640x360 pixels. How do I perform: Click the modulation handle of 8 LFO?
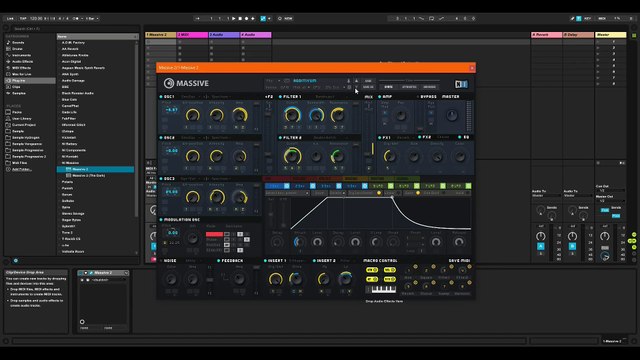469,186
